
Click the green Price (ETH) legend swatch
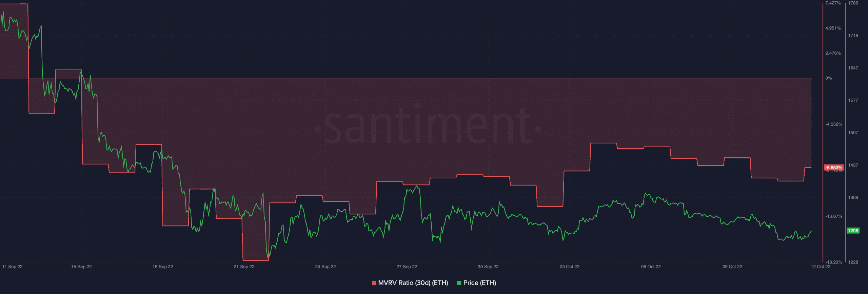pos(459,283)
